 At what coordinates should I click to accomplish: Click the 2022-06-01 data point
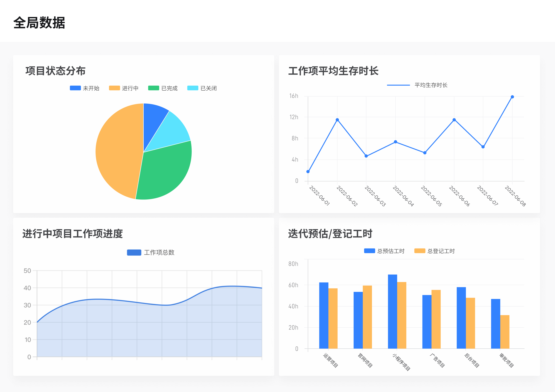[308, 172]
